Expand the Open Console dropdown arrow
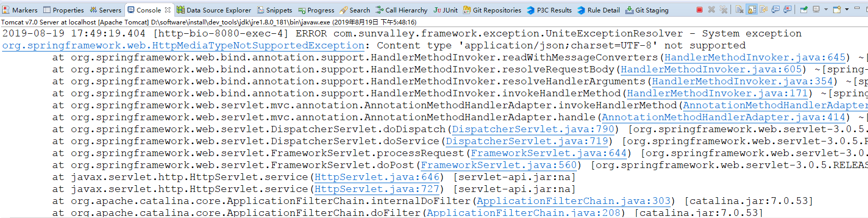 tap(847, 9)
